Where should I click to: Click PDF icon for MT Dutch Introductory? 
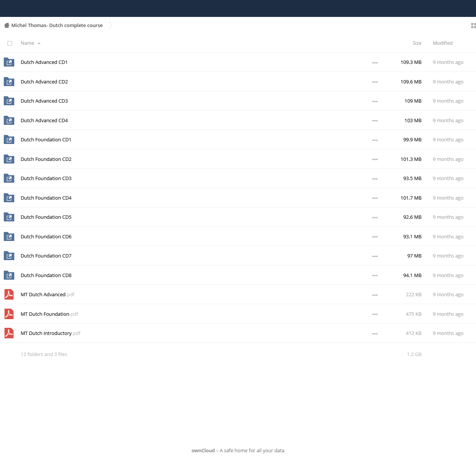9,333
